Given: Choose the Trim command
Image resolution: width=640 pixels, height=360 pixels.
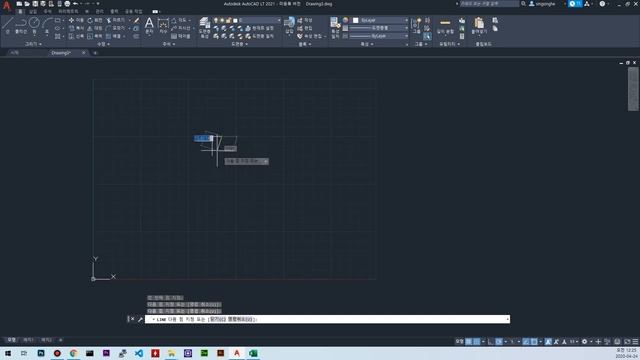Looking at the screenshot, I should click(x=116, y=20).
